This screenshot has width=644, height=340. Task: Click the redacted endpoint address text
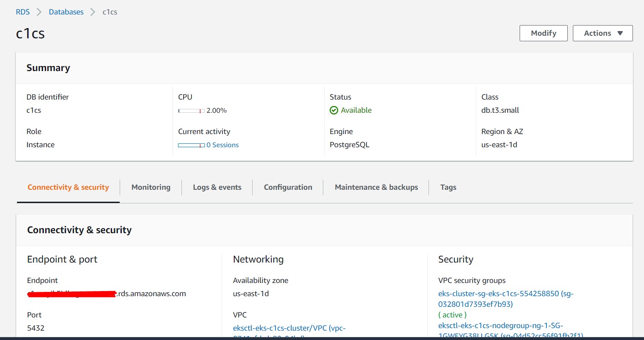[106, 294]
